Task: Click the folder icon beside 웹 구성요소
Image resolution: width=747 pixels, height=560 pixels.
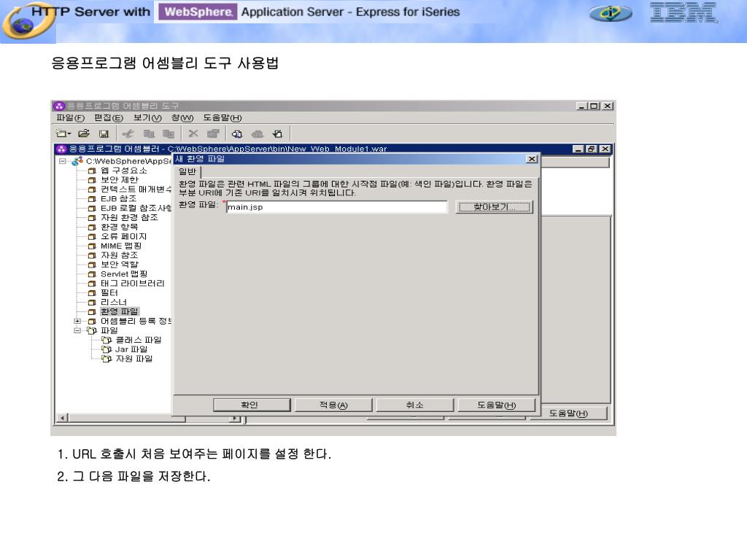Action: (92, 171)
